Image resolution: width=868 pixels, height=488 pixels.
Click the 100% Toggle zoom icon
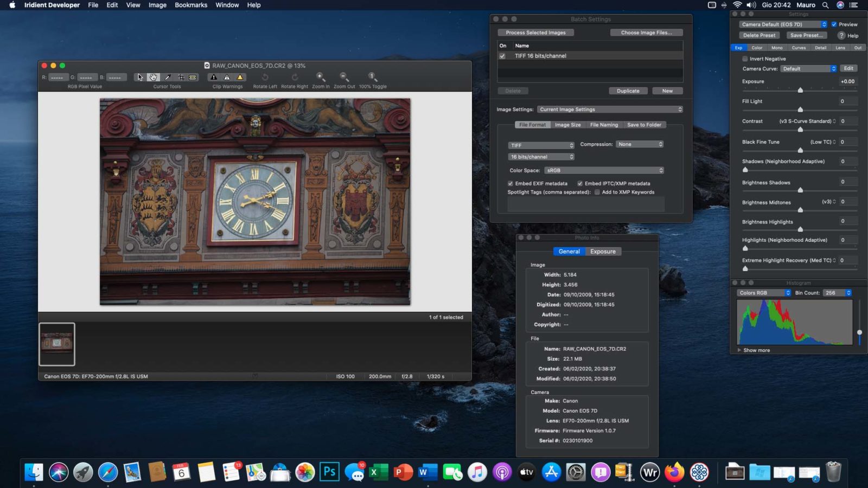coord(372,77)
